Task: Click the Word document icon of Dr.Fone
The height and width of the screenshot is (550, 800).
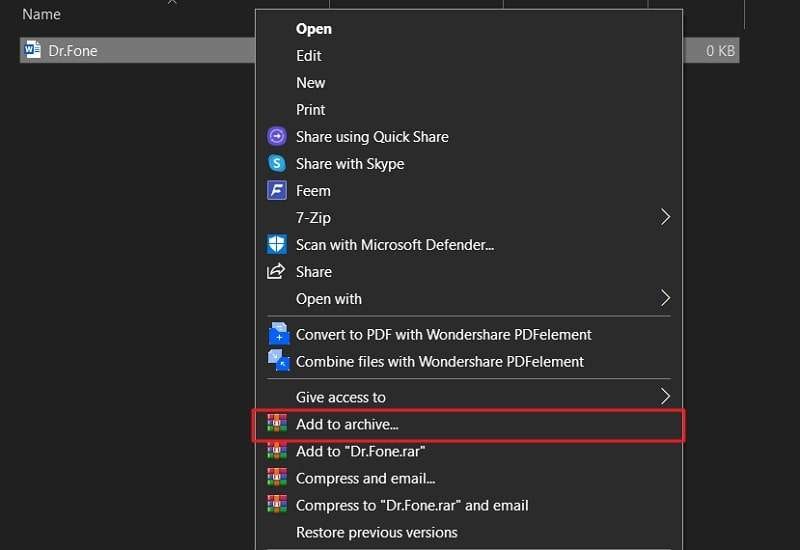Action: tap(32, 50)
